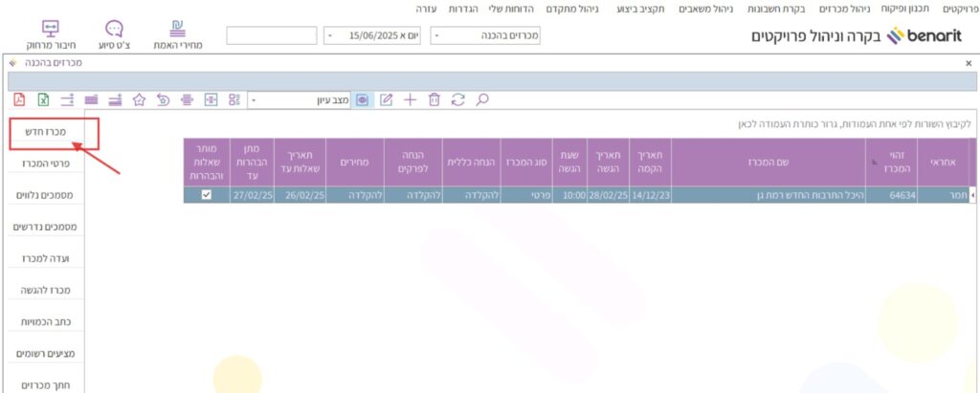Click the empty search field in top bar
The image size is (980, 393).
(x=271, y=35)
